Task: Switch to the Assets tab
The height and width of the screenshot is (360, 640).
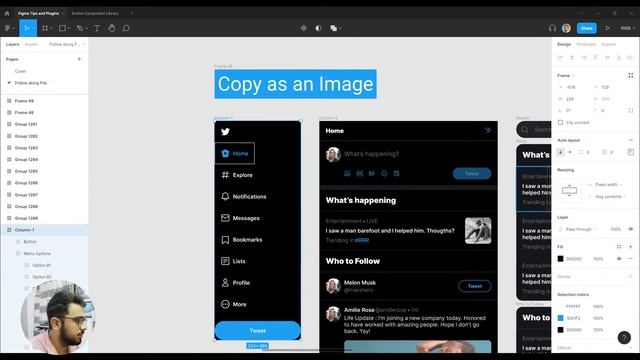Action: coord(31,44)
